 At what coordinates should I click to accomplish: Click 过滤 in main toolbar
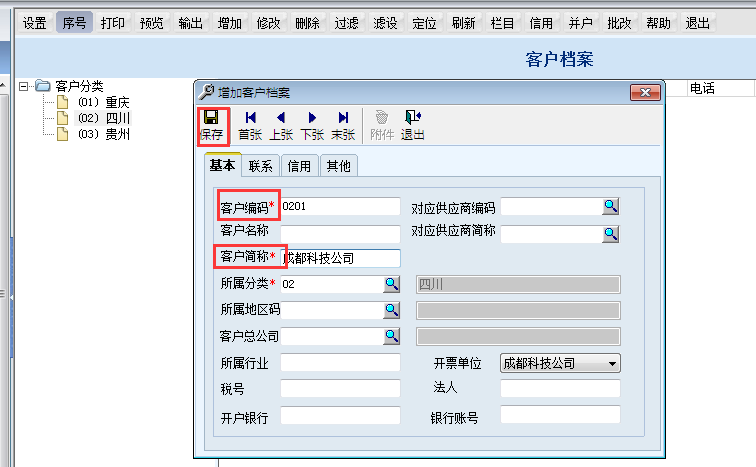click(x=346, y=23)
